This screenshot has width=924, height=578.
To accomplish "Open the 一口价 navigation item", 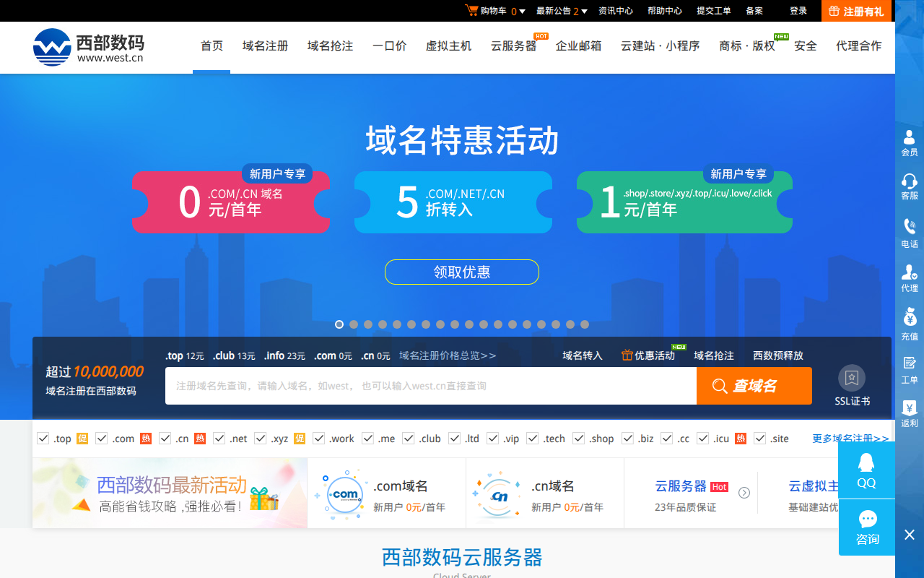I will tap(389, 46).
